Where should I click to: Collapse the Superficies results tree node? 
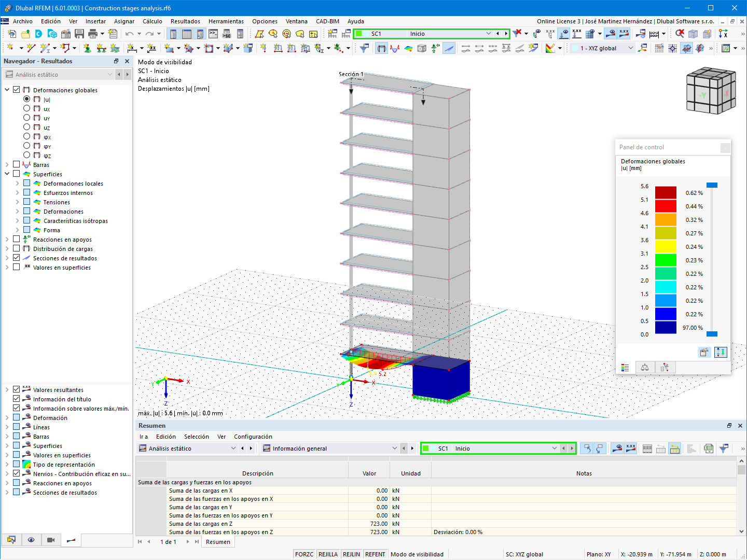point(7,174)
